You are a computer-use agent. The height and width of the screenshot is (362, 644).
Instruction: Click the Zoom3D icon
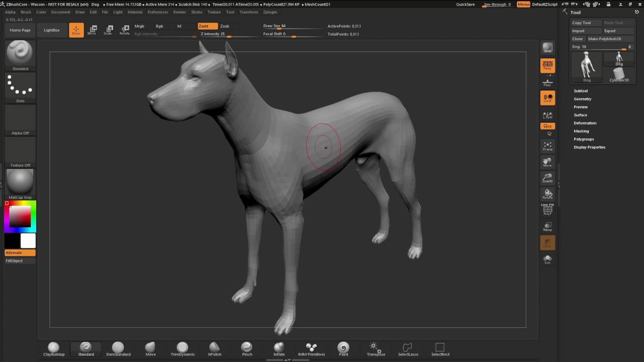tap(547, 178)
